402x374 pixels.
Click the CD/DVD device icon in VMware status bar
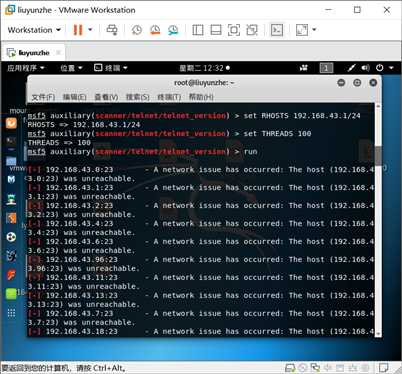coord(302,368)
